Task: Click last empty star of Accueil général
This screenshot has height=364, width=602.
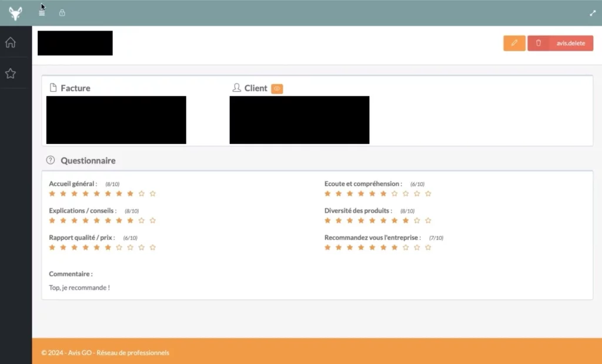Action: click(153, 193)
